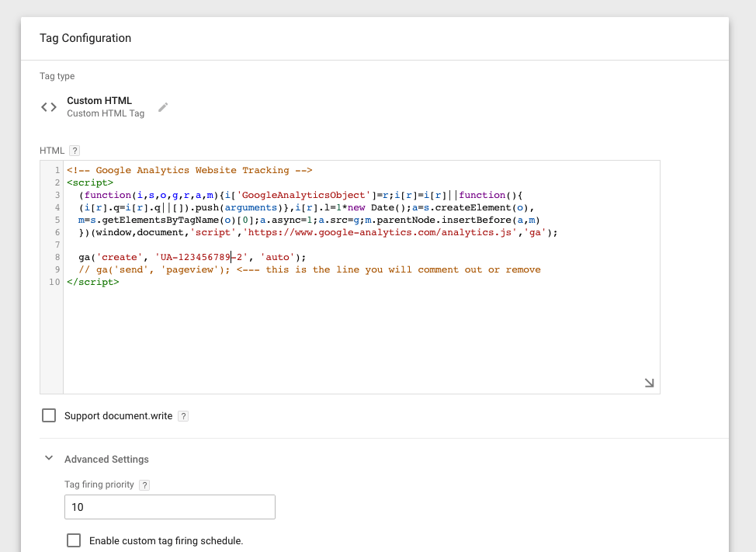
Task: Click the google-analytics.com URL in the code
Action: click(372, 232)
